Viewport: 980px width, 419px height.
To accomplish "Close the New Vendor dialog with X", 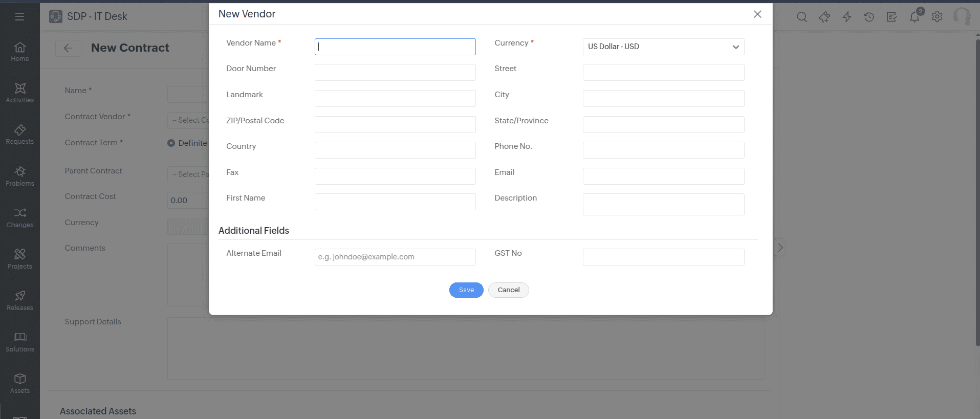I will point(757,14).
